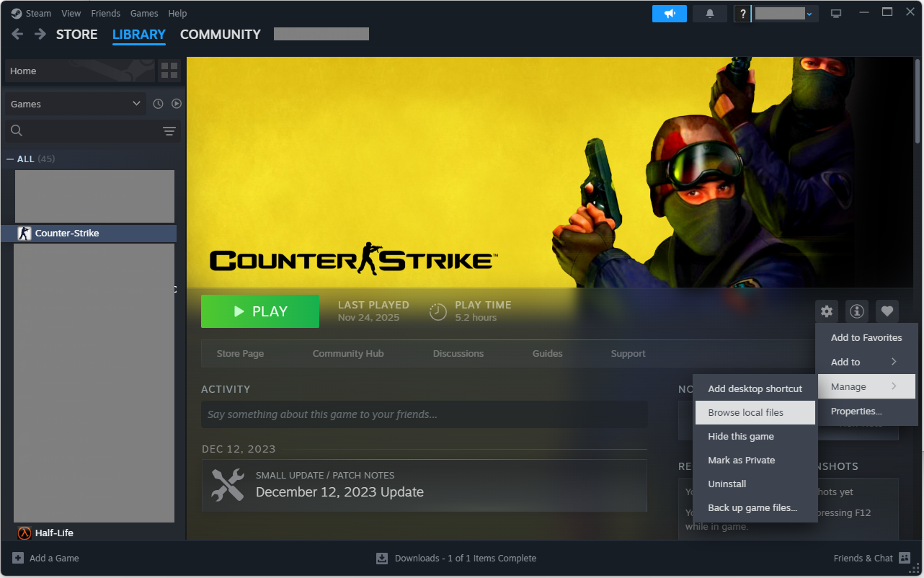Screen dimensions: 924x578
Task: Open the Discussions link
Action: click(x=458, y=353)
